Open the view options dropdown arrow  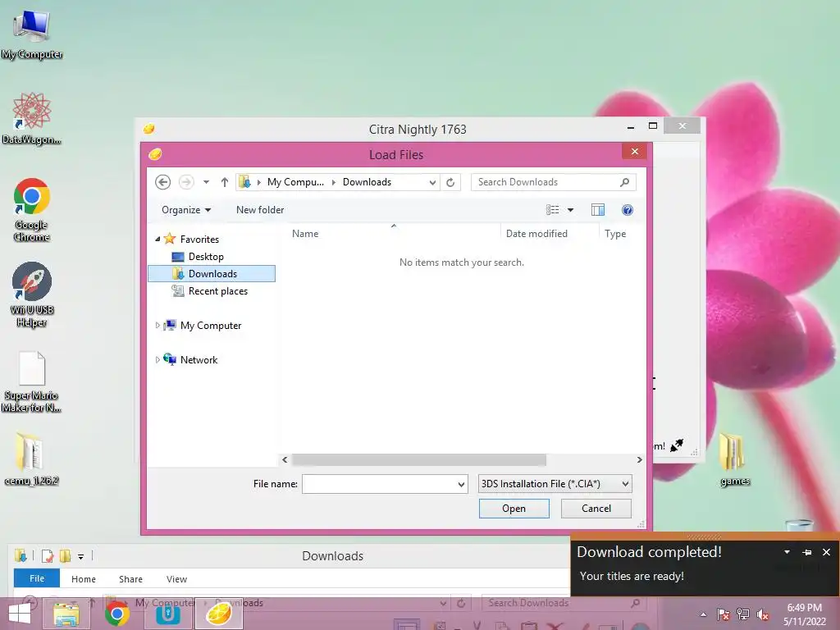pyautogui.click(x=571, y=210)
